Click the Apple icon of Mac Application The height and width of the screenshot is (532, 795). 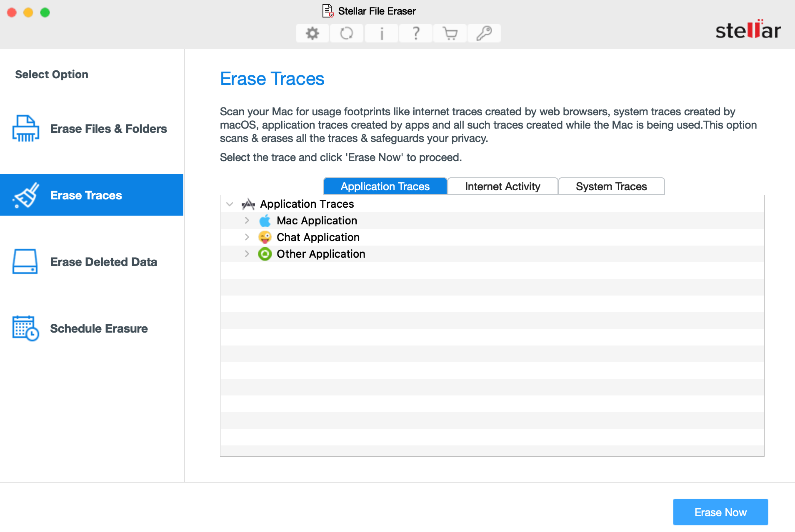coord(265,221)
